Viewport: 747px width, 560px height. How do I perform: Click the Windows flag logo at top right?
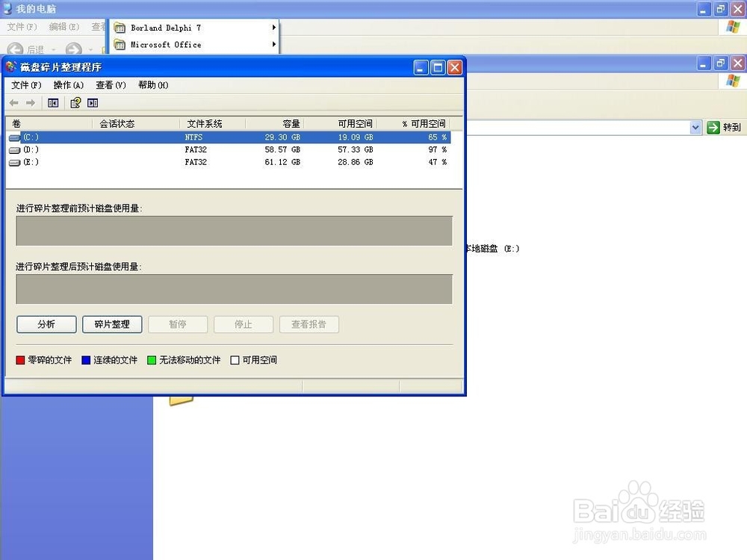(734, 27)
